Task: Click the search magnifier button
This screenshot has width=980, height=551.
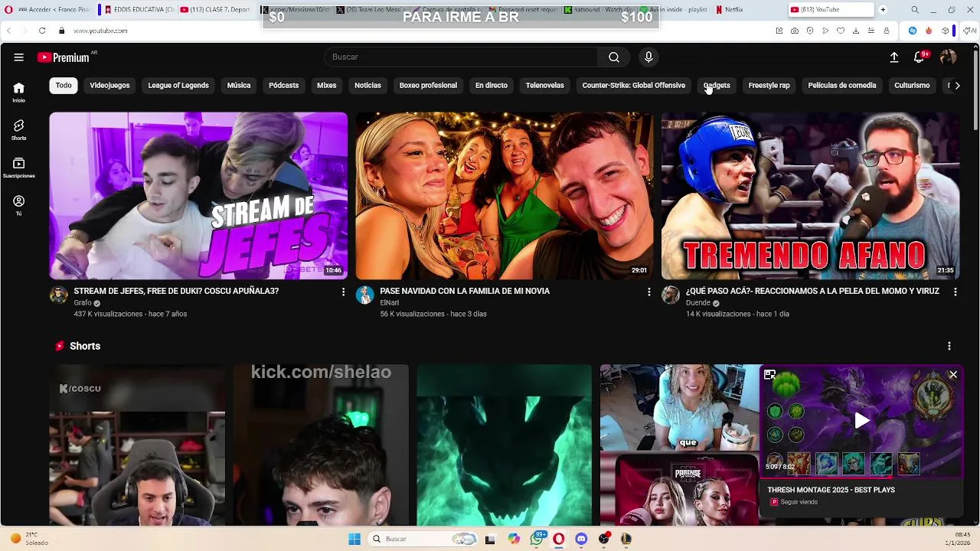Action: (x=614, y=57)
